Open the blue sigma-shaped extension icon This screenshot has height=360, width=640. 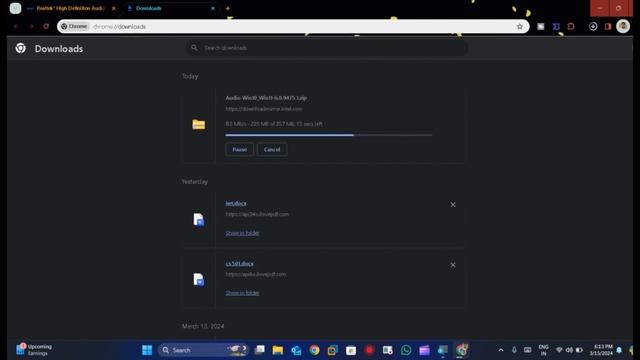556,27
